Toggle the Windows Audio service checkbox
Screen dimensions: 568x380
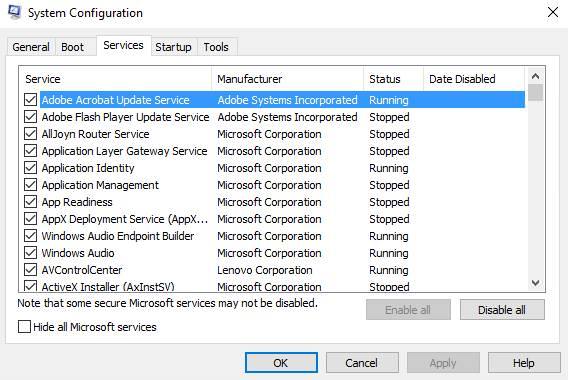30,253
